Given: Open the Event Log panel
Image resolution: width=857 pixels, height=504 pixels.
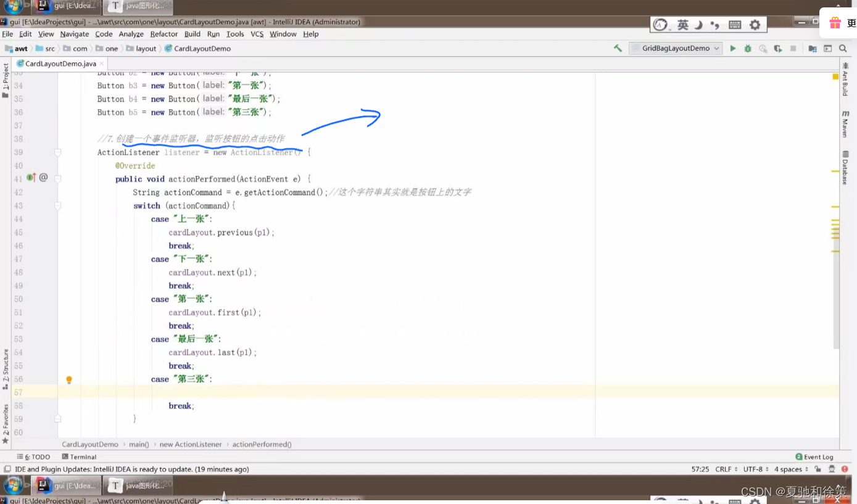Looking at the screenshot, I should tap(814, 456).
